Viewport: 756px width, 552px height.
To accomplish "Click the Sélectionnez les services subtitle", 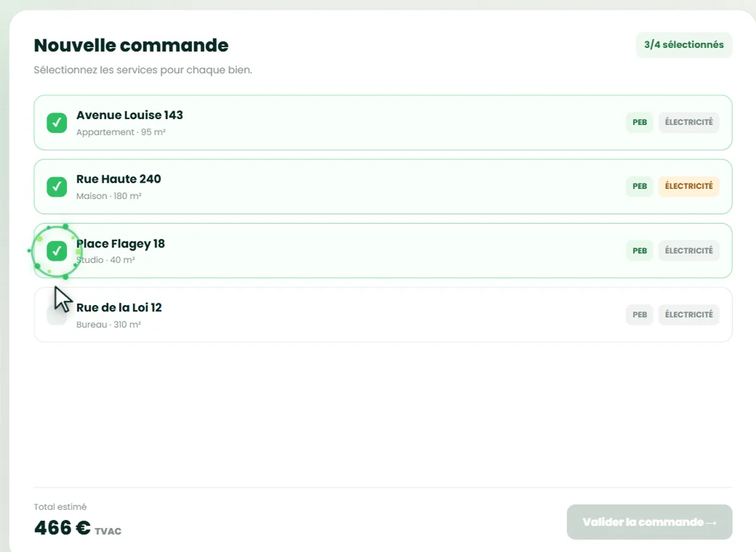I will pos(143,70).
